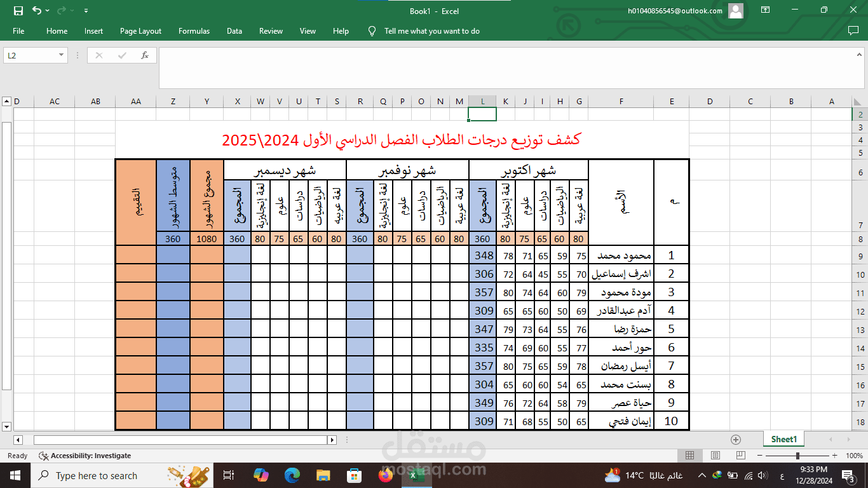Click the Save icon in the title bar
This screenshot has width=868, height=488.
[18, 11]
